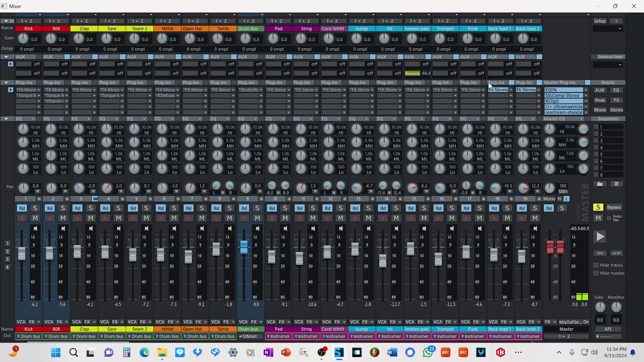The width and height of the screenshot is (644, 362).
Task: Open the EQ116 master plug-in dropdown arrow
Action: pyautogui.click(x=586, y=90)
